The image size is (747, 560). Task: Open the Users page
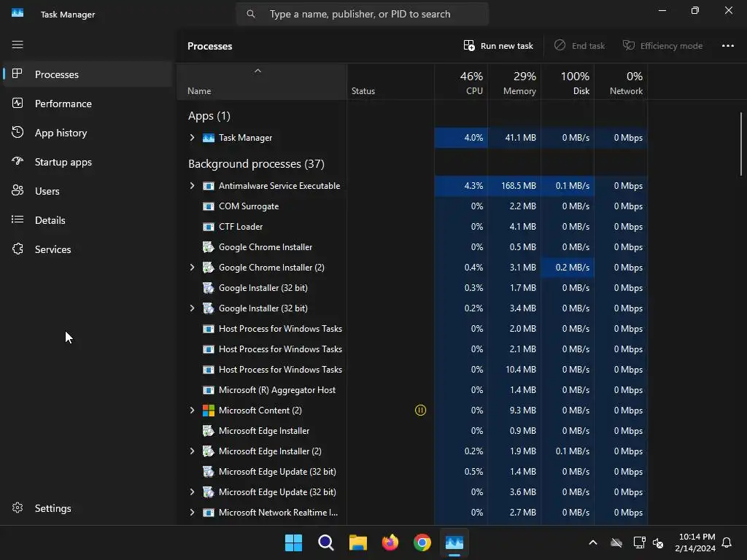[x=88, y=191]
